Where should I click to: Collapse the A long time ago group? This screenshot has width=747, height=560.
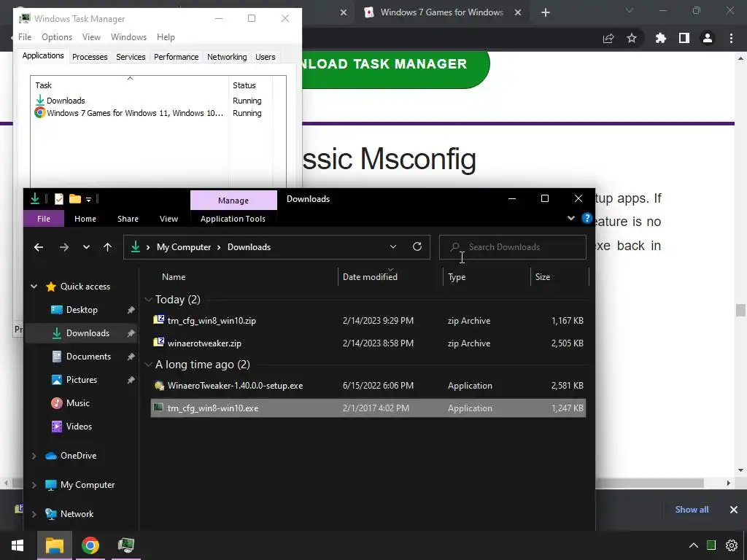click(x=148, y=365)
